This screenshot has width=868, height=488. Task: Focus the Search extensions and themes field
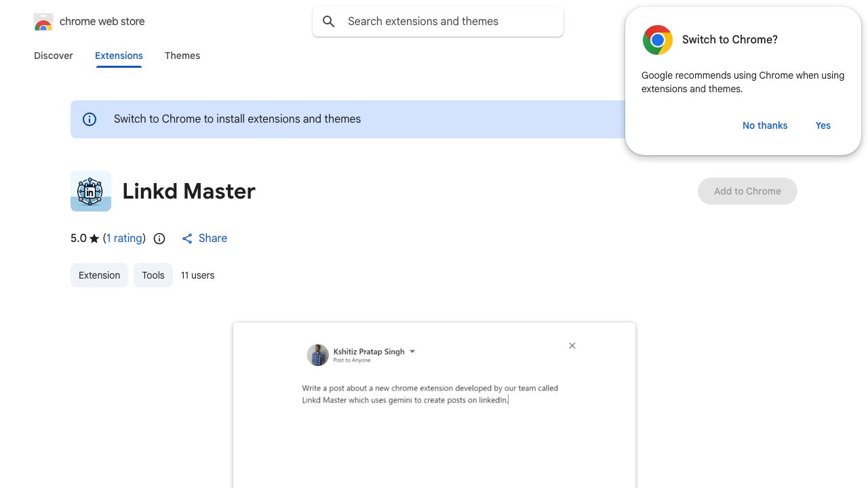pyautogui.click(x=438, y=22)
